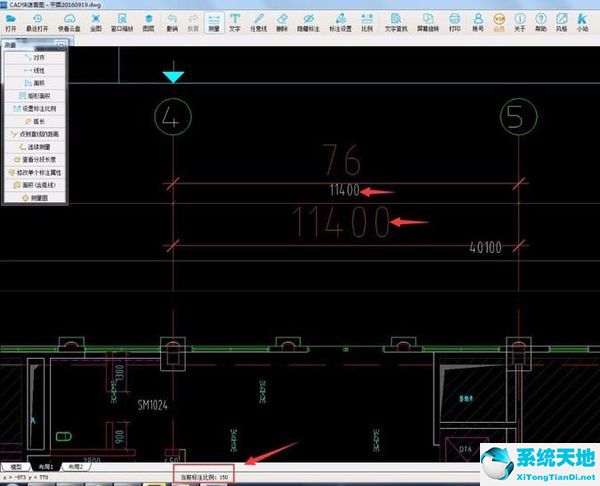Click the 连续测量 continuous measure button
600x486 pixels.
(37, 146)
